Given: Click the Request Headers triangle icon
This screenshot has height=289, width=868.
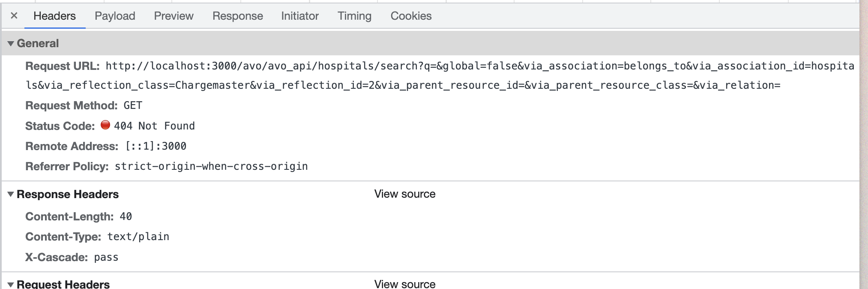Looking at the screenshot, I should click(11, 283).
